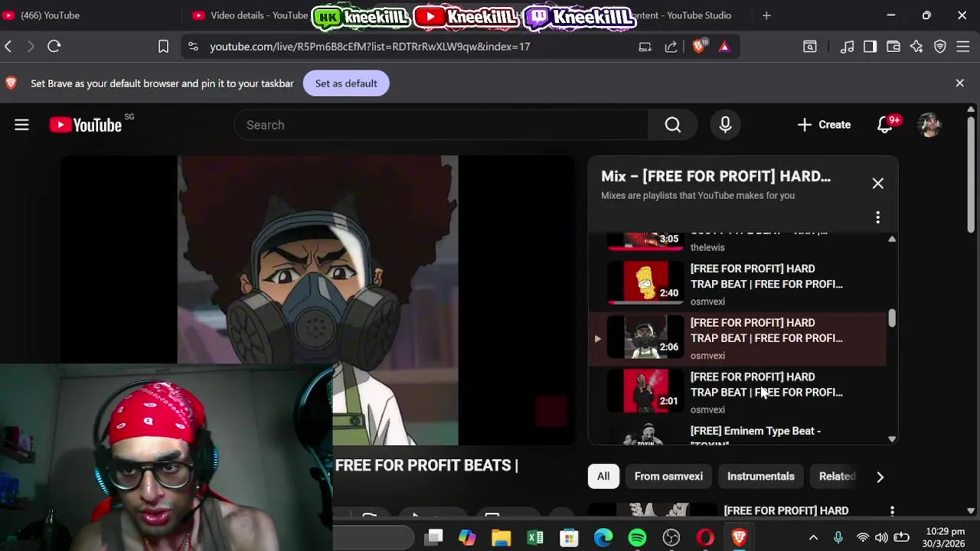
Task: Open the Brave Wallet icon
Action: pyautogui.click(x=893, y=47)
